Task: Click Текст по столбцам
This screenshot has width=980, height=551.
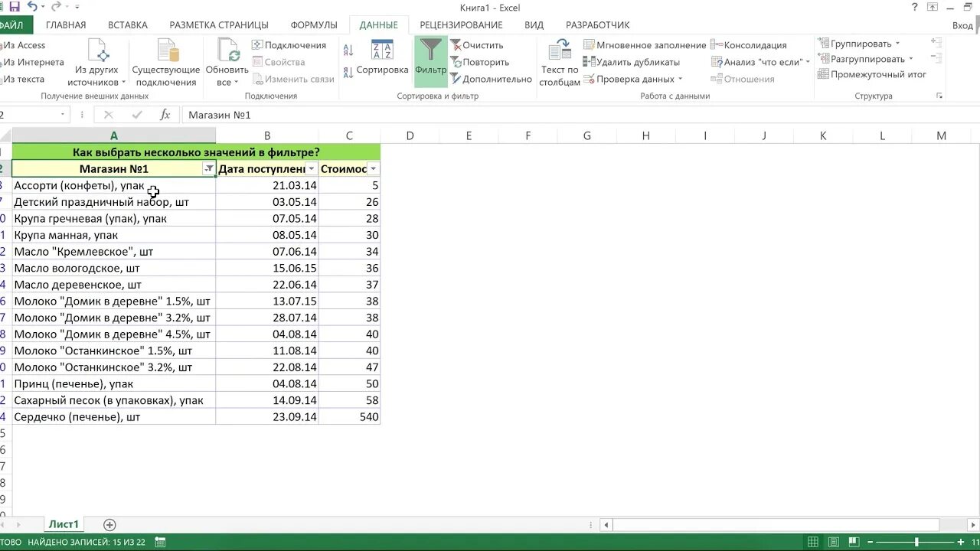Action: click(x=560, y=63)
